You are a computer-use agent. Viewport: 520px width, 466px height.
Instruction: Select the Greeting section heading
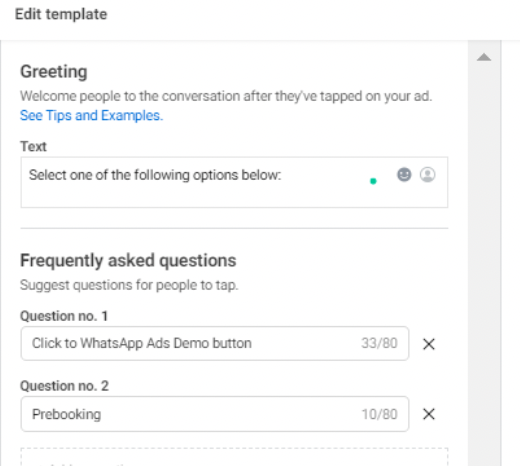tap(54, 72)
